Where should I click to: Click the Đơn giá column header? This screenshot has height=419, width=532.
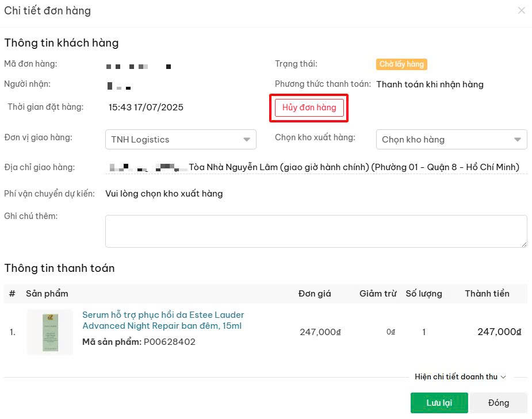[315, 294]
